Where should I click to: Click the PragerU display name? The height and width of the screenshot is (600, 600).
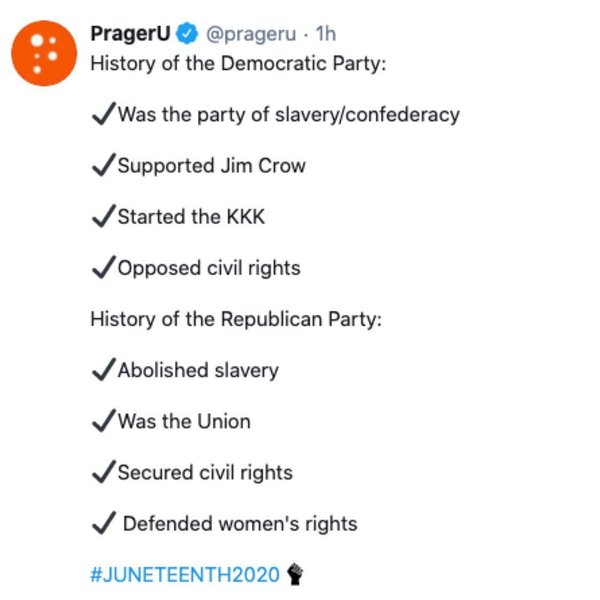pyautogui.click(x=130, y=34)
